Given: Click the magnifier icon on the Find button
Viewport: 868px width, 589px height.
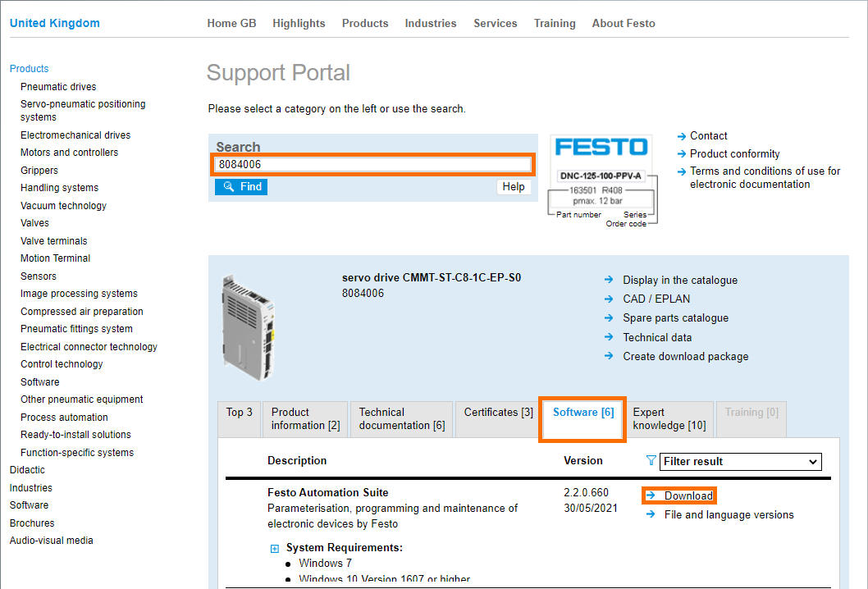Looking at the screenshot, I should pyautogui.click(x=227, y=186).
